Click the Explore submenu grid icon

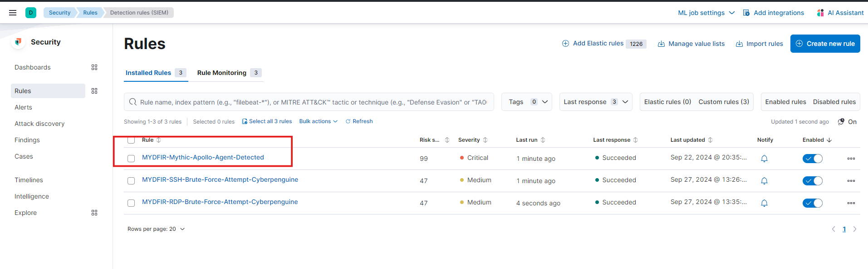point(94,213)
